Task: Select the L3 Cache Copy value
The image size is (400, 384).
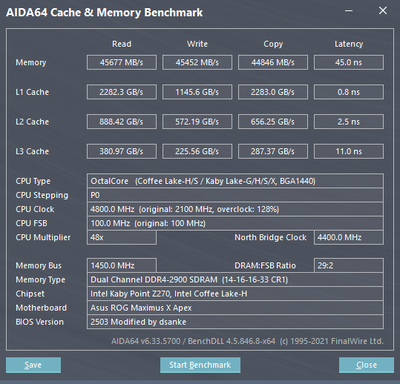Action: point(273,151)
